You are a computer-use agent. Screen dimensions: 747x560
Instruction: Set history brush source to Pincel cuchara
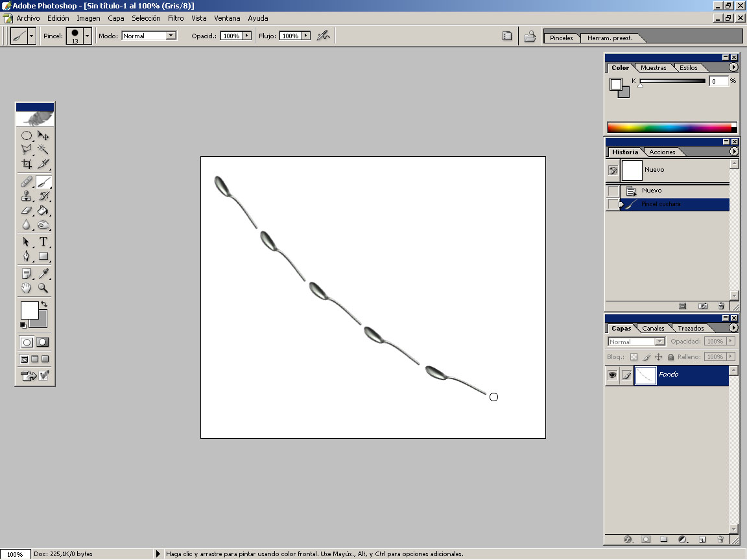tap(613, 204)
